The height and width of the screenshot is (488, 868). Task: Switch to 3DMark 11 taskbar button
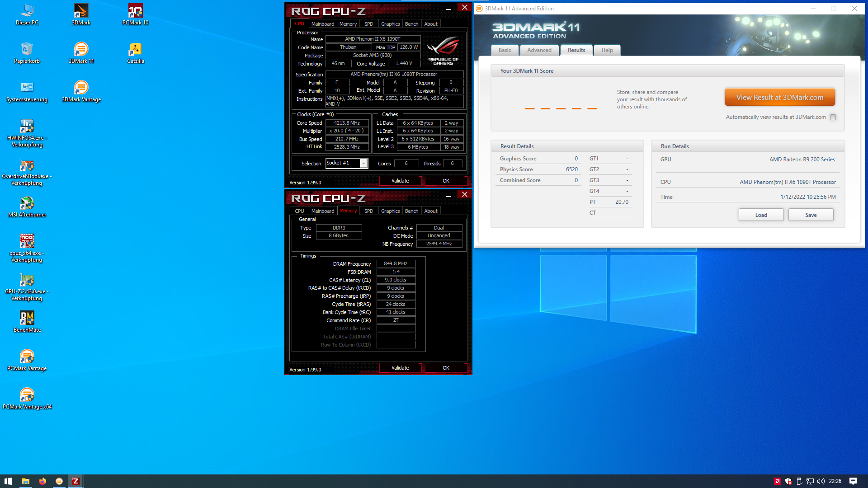tap(59, 481)
